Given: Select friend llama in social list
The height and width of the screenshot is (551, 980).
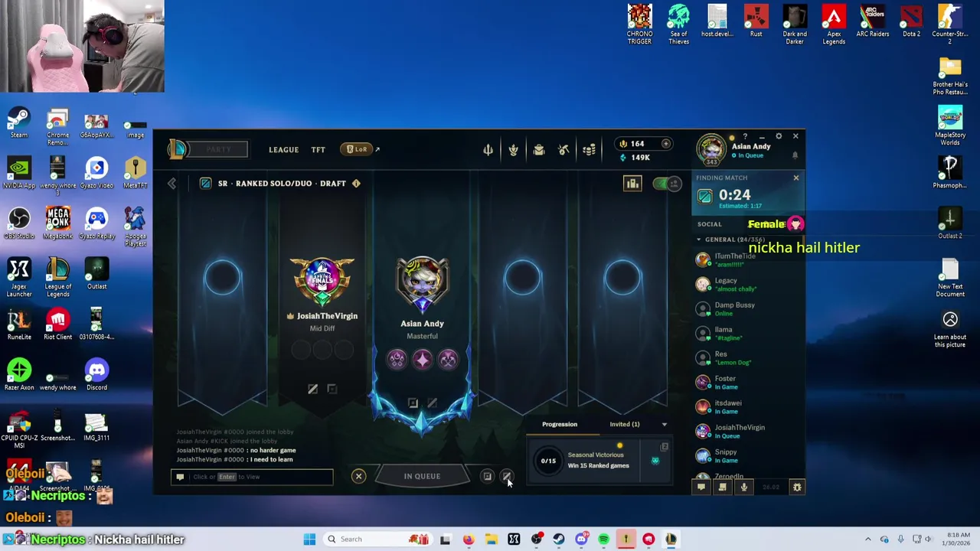Looking at the screenshot, I should pyautogui.click(x=750, y=334).
